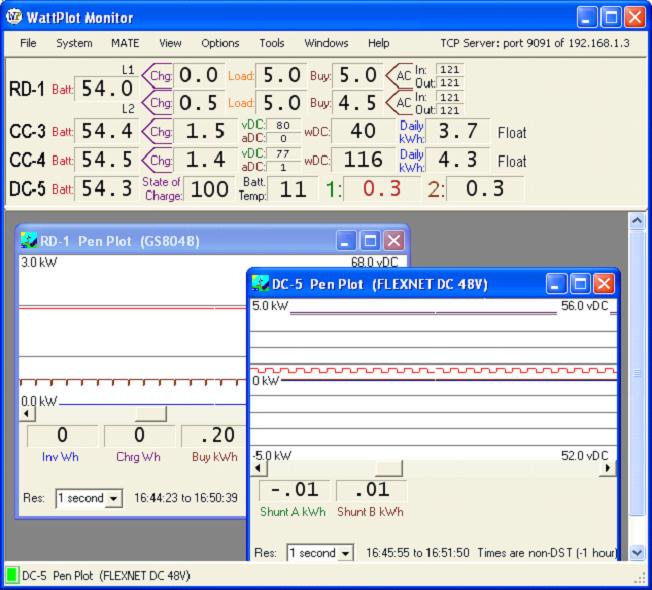Click the CC-4 Chg arrow icon

(156, 160)
